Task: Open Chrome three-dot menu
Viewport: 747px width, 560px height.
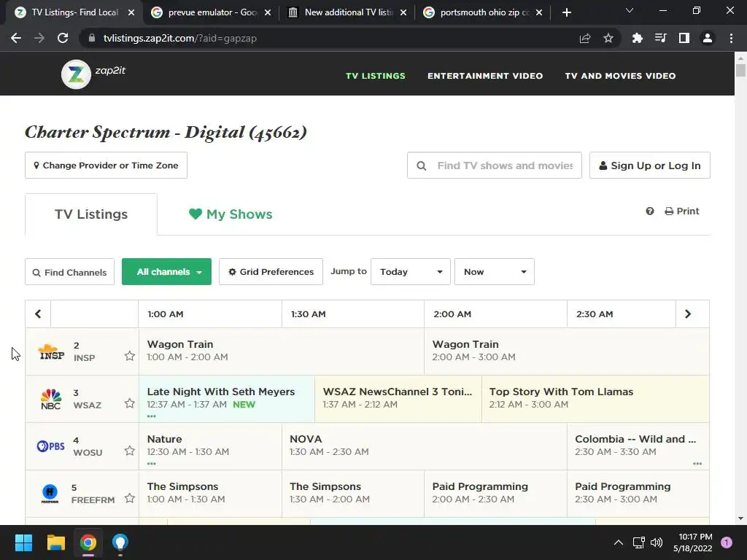Action: point(731,38)
